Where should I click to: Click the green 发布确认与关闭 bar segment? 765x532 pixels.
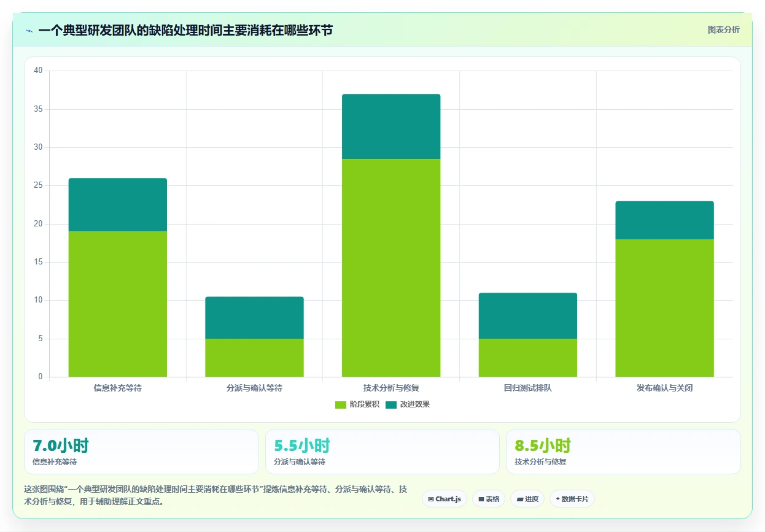(665, 308)
